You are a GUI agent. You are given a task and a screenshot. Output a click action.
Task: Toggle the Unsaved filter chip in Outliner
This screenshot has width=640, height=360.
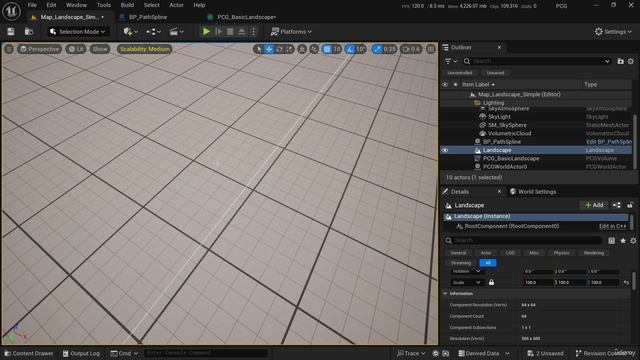[495, 73]
